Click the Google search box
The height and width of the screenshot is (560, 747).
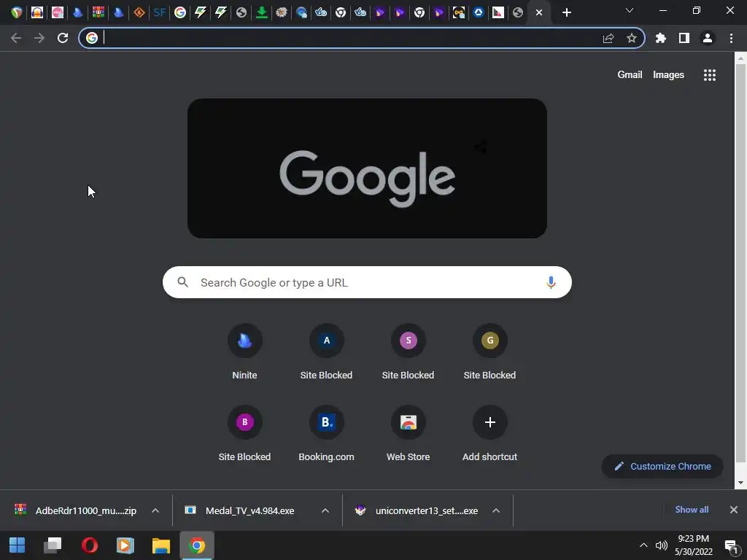367,282
